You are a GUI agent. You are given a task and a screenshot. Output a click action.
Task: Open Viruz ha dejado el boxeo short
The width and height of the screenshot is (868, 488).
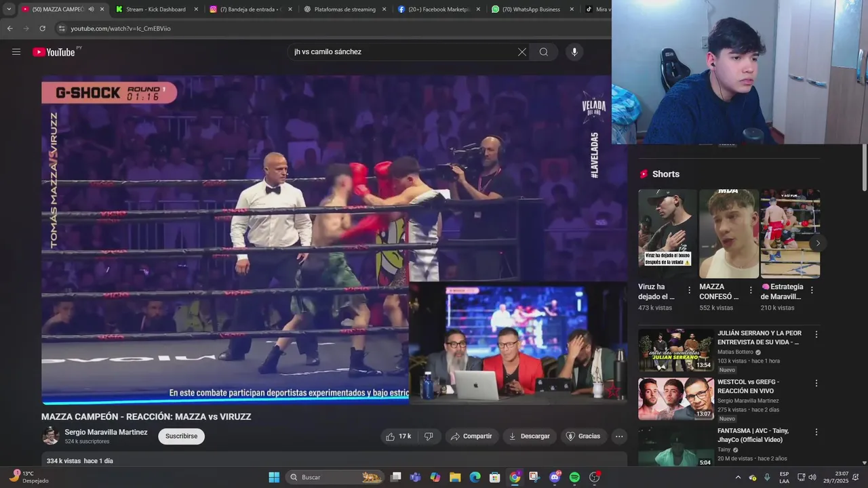click(667, 234)
